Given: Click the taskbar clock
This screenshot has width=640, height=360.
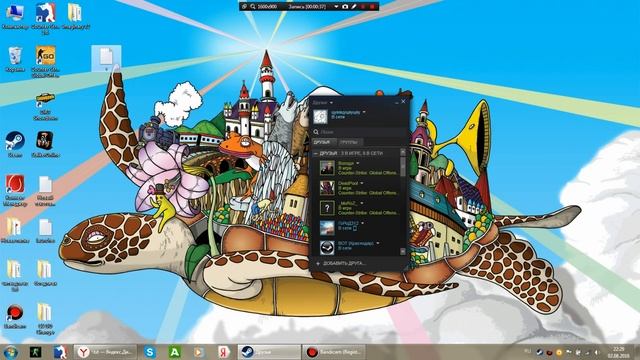Looking at the screenshot, I should pyautogui.click(x=619, y=352).
